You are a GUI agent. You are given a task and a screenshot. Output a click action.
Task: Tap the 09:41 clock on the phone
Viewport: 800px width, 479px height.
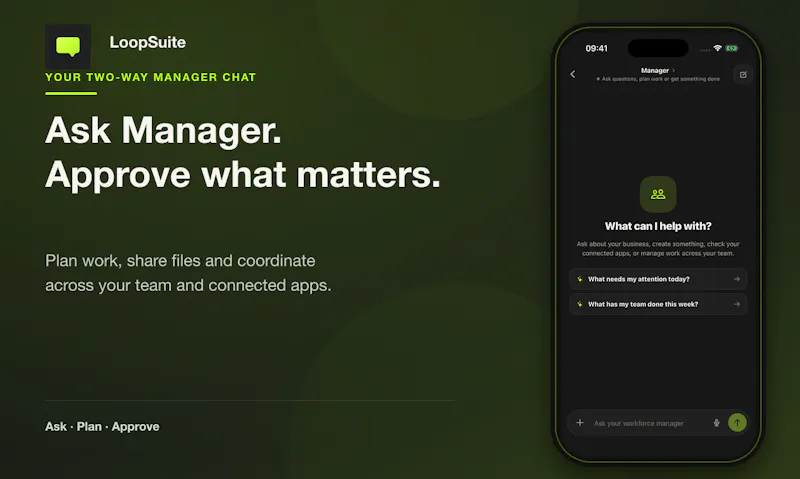[596, 48]
